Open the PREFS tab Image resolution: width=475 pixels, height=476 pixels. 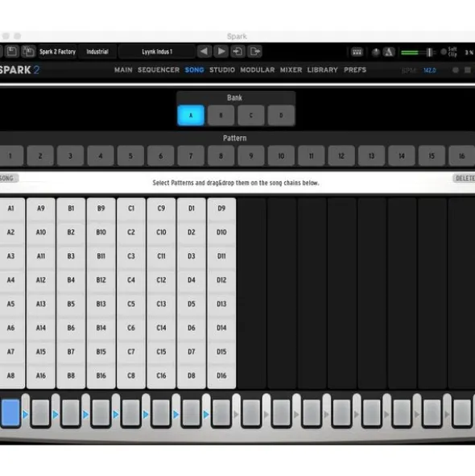[355, 70]
